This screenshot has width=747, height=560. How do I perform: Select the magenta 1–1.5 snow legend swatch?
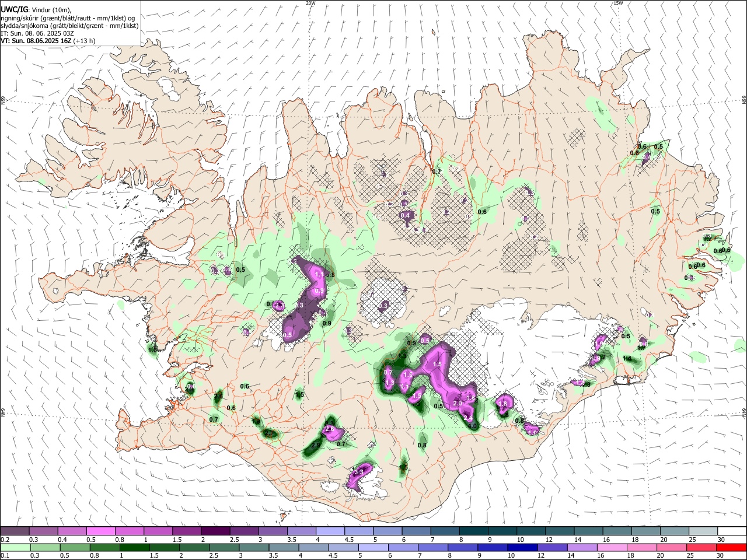pos(158,531)
